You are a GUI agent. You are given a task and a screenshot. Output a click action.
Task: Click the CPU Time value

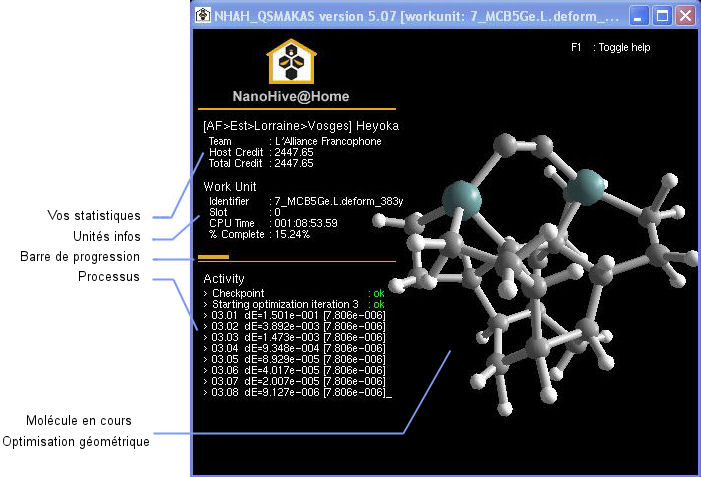click(305, 223)
